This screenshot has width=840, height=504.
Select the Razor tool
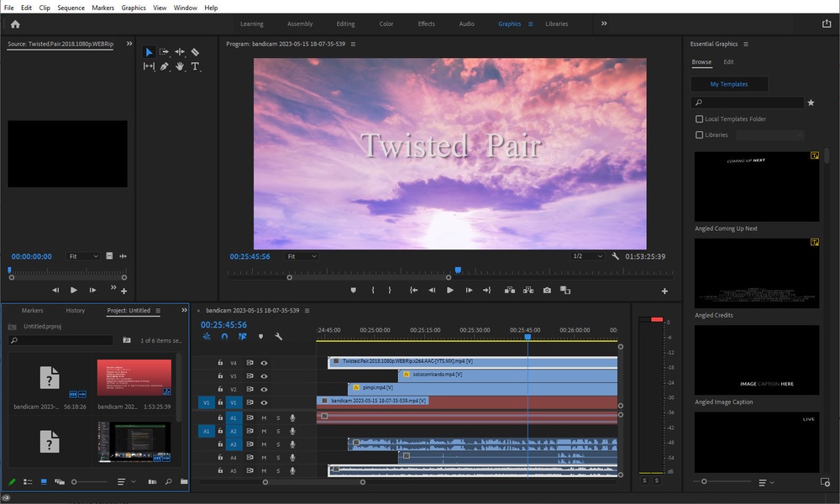[195, 52]
